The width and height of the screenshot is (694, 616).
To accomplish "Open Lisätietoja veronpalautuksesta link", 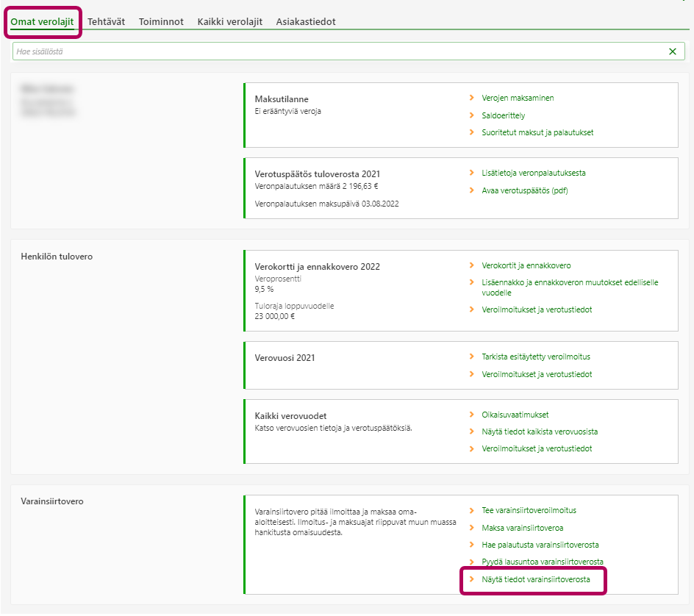I will click(533, 173).
